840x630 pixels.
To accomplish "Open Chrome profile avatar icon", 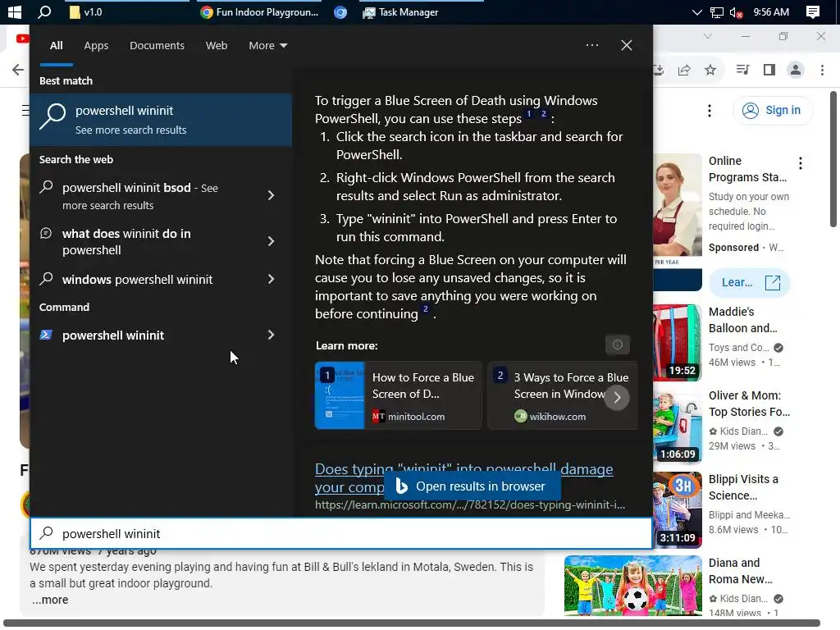I will [796, 70].
